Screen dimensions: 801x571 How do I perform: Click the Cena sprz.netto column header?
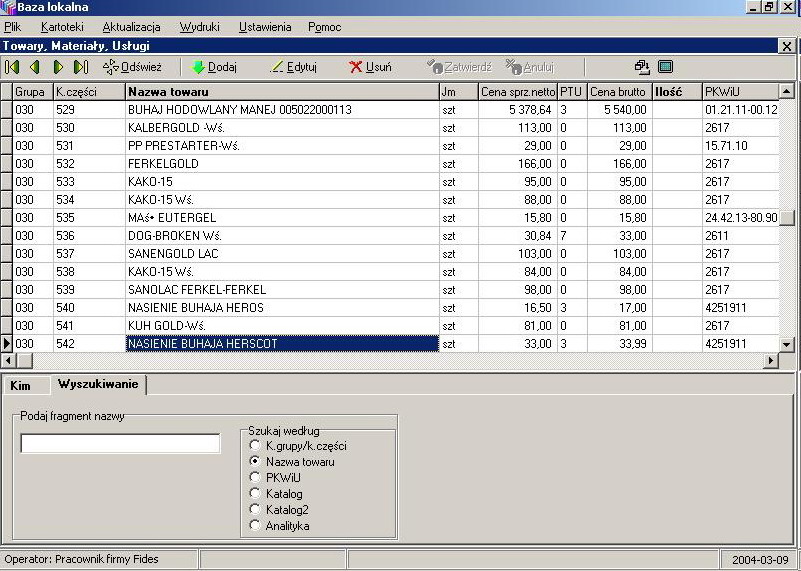518,92
